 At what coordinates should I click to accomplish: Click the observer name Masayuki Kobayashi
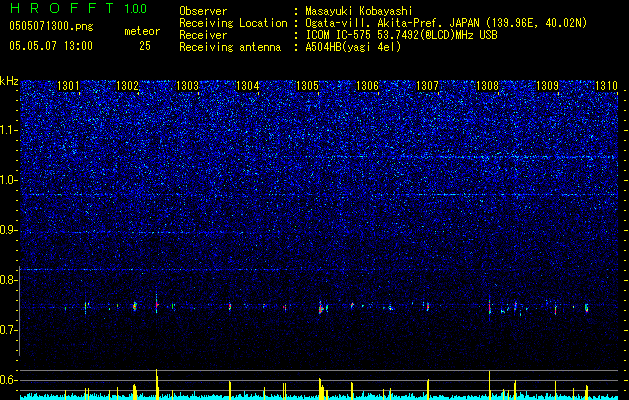pos(359,11)
